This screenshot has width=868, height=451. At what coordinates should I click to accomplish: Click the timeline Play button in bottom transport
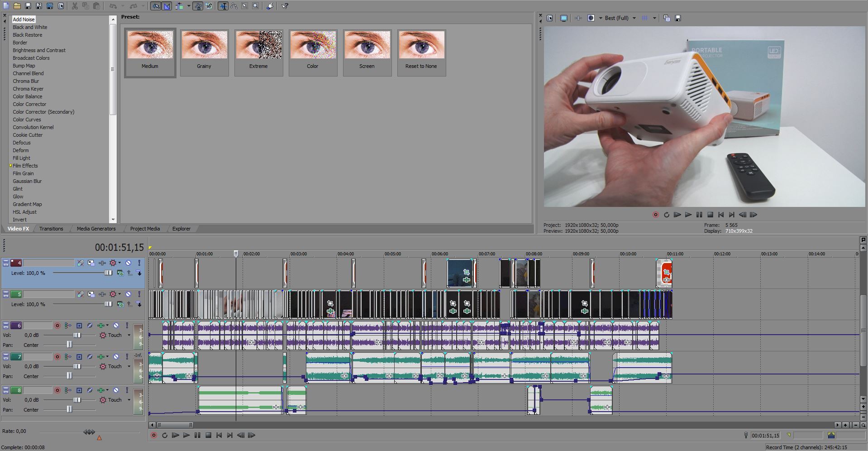(x=186, y=435)
